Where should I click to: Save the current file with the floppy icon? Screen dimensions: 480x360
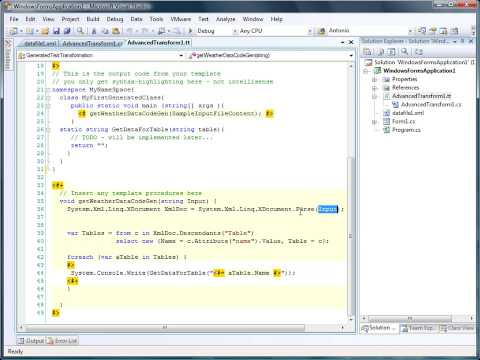pos(56,31)
